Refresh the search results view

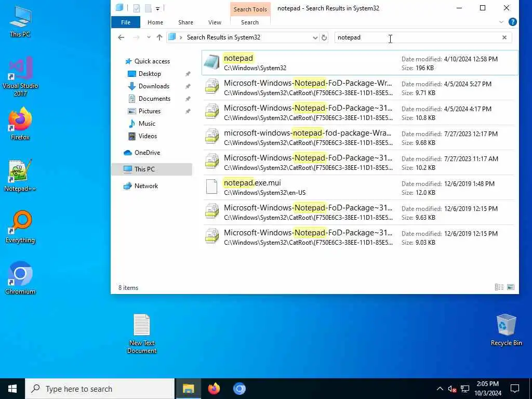pos(324,37)
